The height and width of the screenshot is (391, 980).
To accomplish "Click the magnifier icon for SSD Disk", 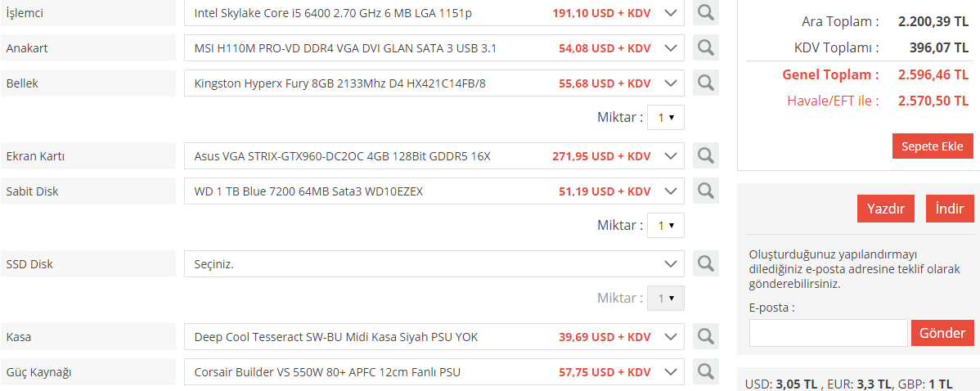I will pyautogui.click(x=705, y=264).
